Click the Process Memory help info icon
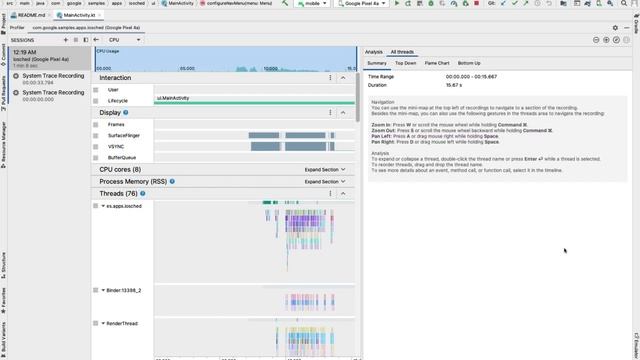Screen dimensions: 640x360 point(172,181)
